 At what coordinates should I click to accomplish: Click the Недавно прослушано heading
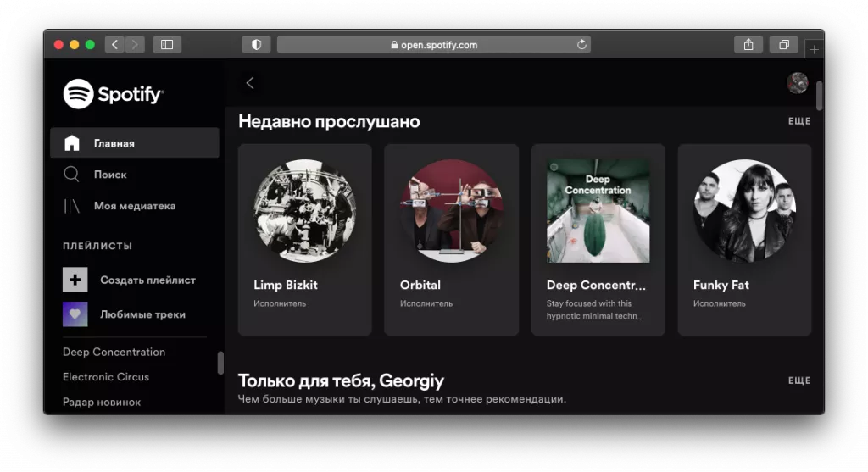click(329, 121)
